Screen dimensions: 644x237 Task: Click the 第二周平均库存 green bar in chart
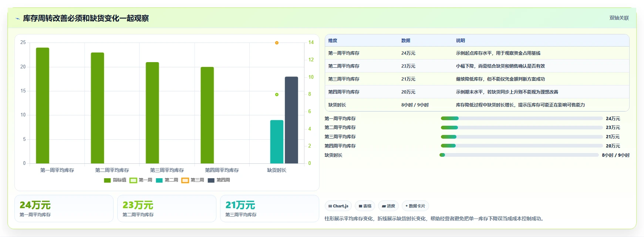[97, 108]
